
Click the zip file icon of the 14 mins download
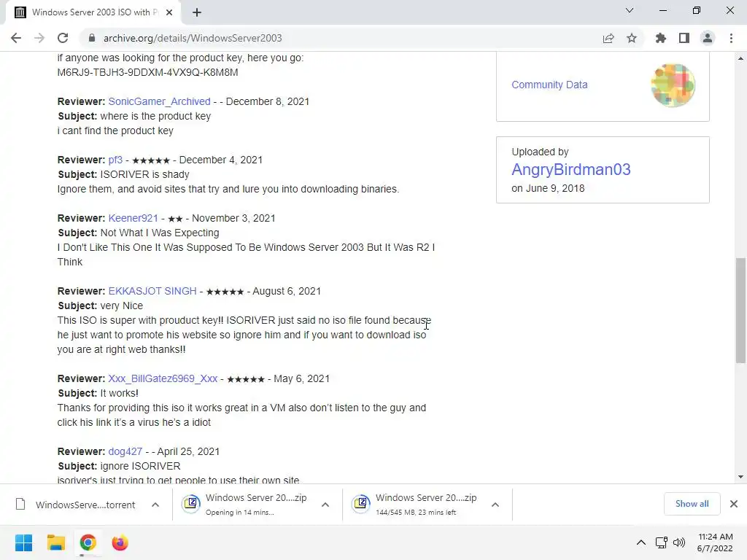(192, 503)
